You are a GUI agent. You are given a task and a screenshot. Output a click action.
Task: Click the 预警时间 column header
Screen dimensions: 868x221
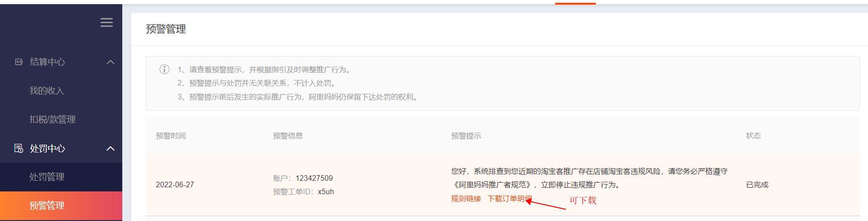(171, 135)
